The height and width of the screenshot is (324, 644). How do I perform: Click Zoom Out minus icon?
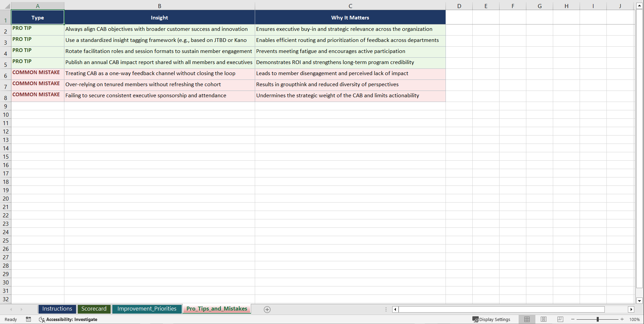573,319
